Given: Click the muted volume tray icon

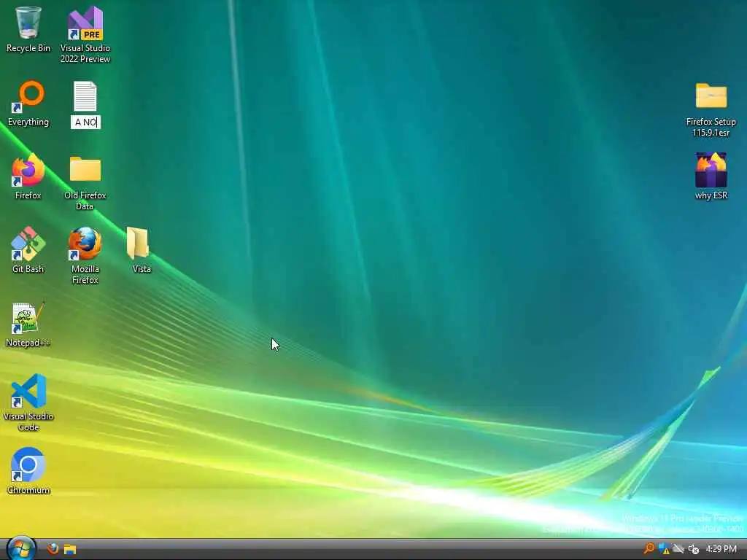Looking at the screenshot, I should pyautogui.click(x=693, y=549).
